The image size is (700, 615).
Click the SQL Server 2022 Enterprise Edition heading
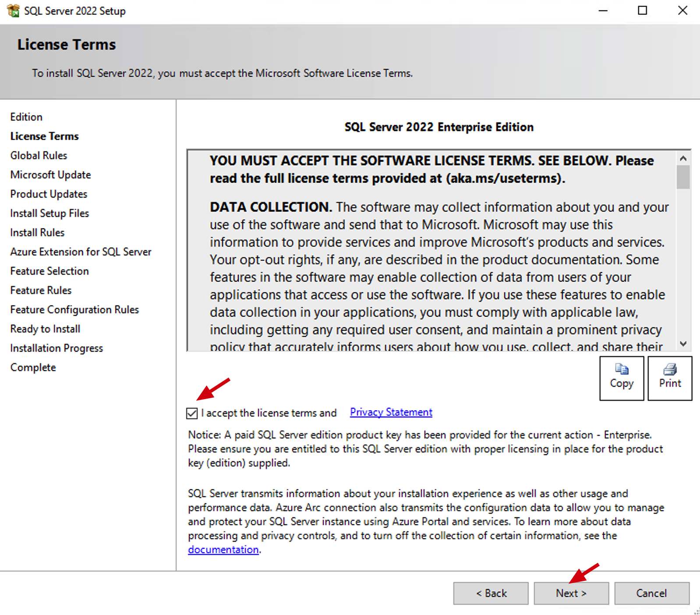point(439,127)
